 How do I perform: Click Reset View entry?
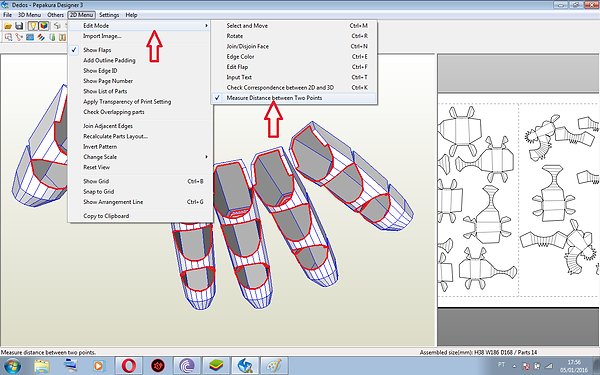pos(140,167)
